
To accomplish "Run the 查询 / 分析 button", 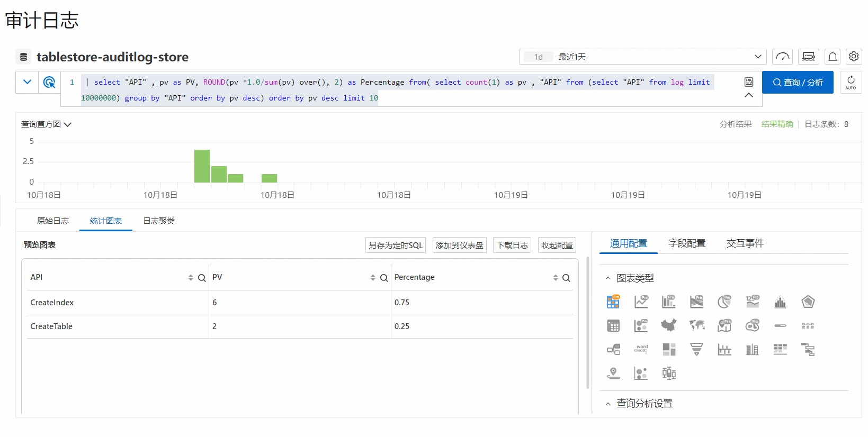I will (798, 82).
